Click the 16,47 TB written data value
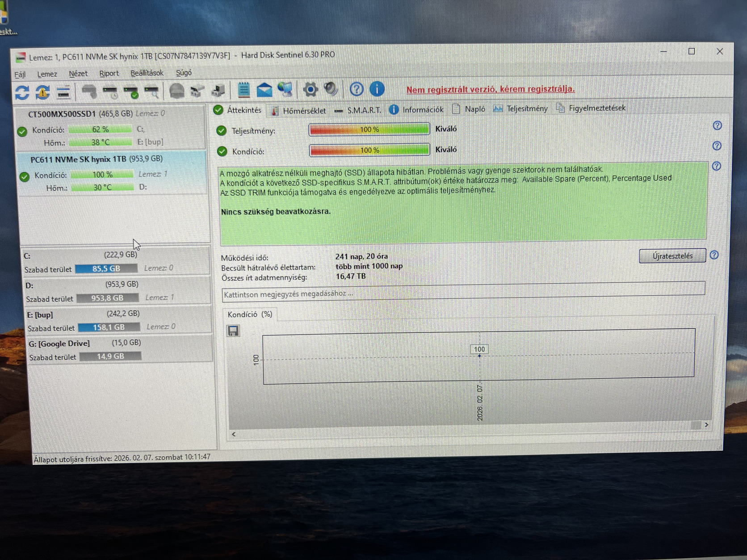Image resolution: width=747 pixels, height=560 pixels. point(351,276)
